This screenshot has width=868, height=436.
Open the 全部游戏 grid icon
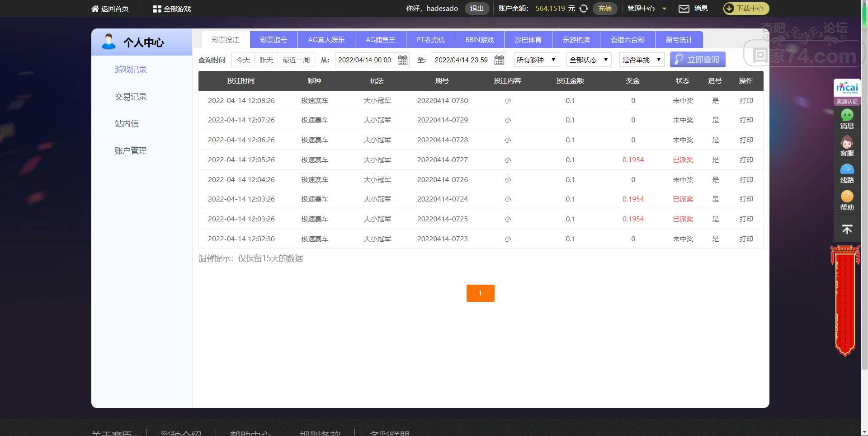[x=157, y=9]
